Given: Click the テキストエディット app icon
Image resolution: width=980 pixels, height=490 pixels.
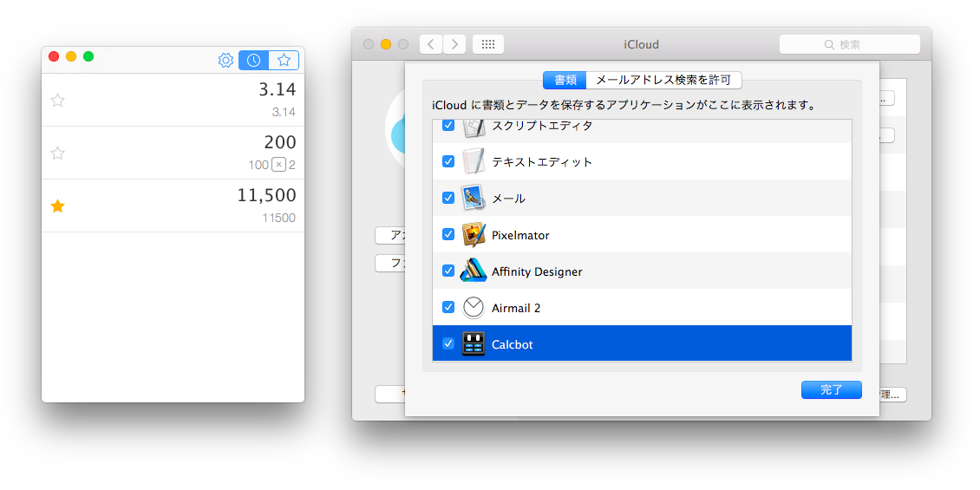Looking at the screenshot, I should pos(474,161).
